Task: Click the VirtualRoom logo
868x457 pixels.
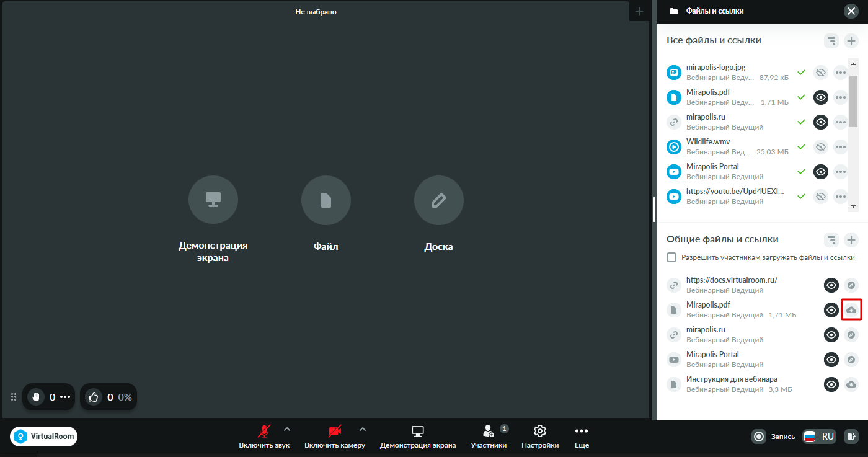Action: (x=44, y=437)
